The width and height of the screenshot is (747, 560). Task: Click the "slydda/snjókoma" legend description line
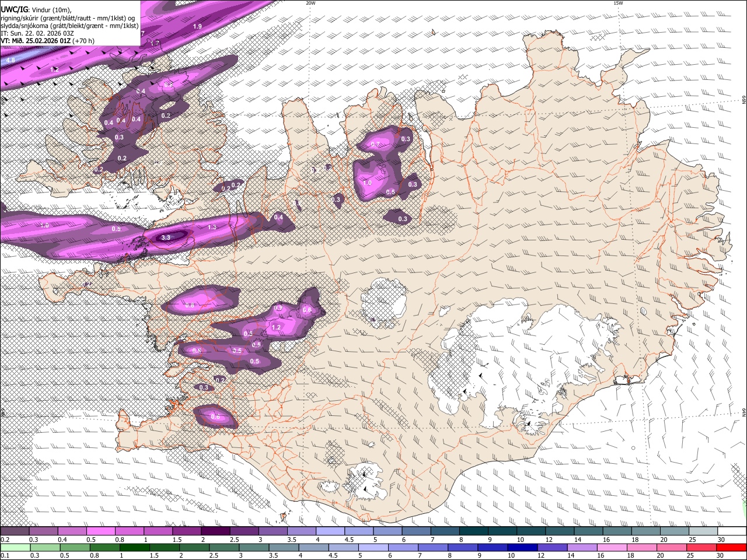69,26
